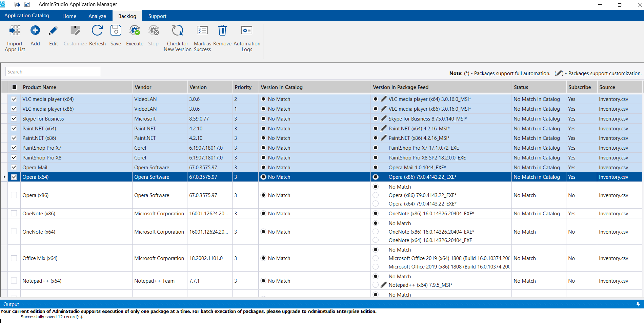Select the OneNote (x86) product name

click(39, 213)
